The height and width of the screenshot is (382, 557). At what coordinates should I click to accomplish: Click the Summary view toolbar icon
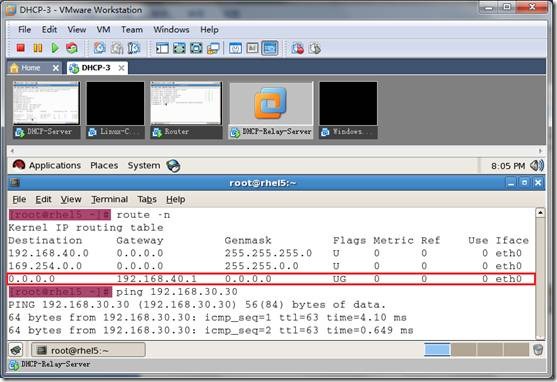[235, 48]
